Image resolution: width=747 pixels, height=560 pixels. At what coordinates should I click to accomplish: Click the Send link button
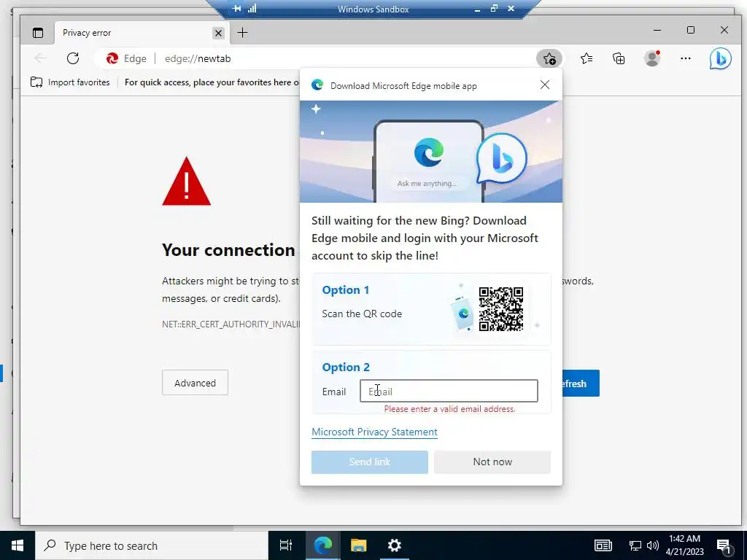[370, 462]
